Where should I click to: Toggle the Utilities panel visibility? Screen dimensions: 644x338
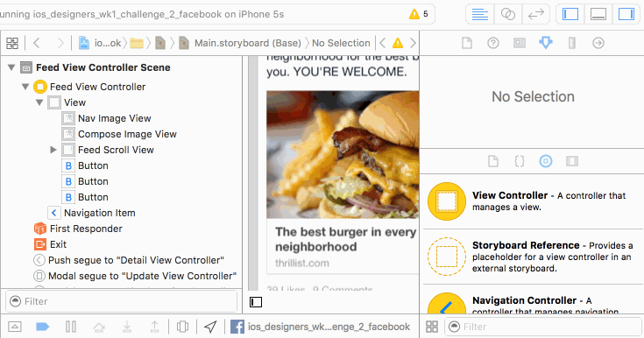pyautogui.click(x=626, y=14)
